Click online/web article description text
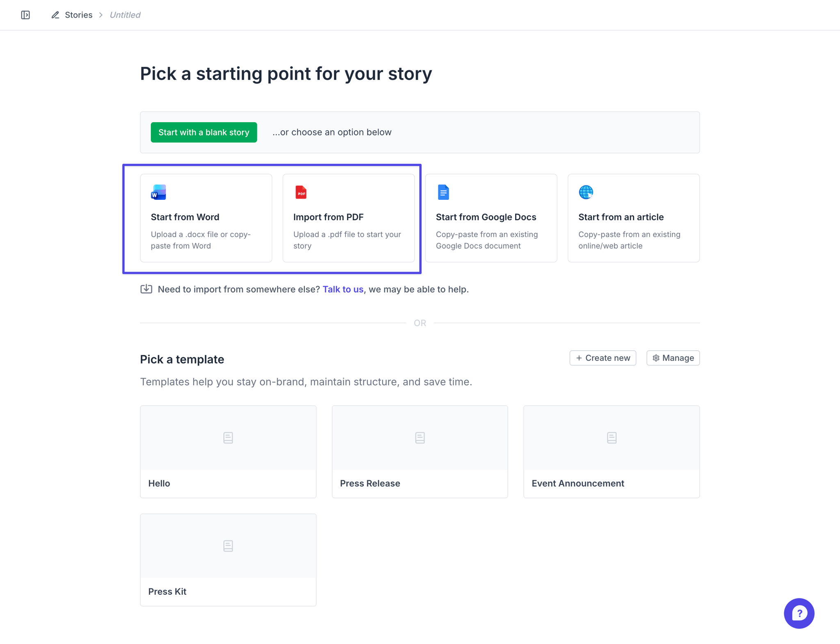The image size is (840, 644). pos(629,240)
